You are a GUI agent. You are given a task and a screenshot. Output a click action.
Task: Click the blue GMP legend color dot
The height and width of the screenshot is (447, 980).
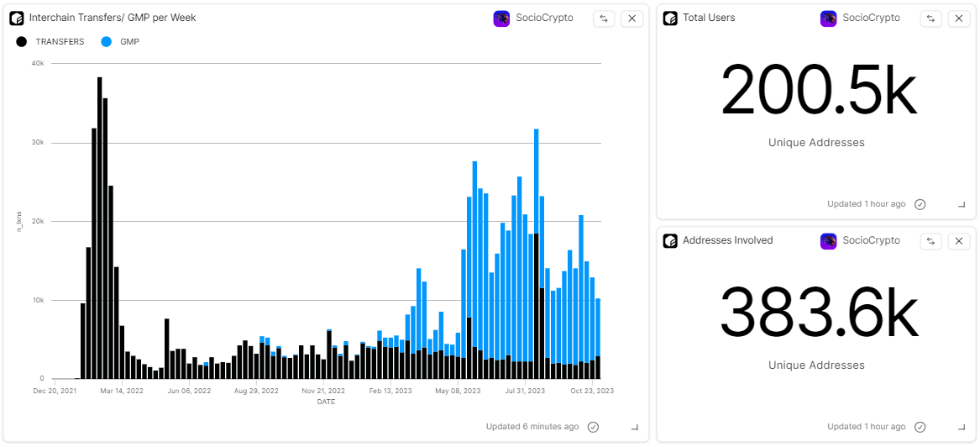click(x=107, y=42)
